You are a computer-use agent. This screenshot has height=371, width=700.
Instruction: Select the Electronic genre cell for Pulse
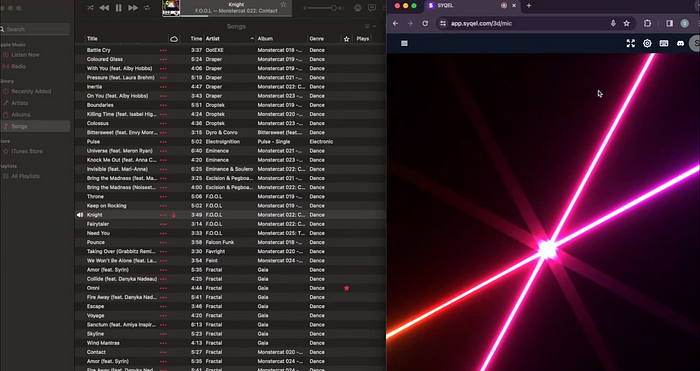tap(321, 142)
